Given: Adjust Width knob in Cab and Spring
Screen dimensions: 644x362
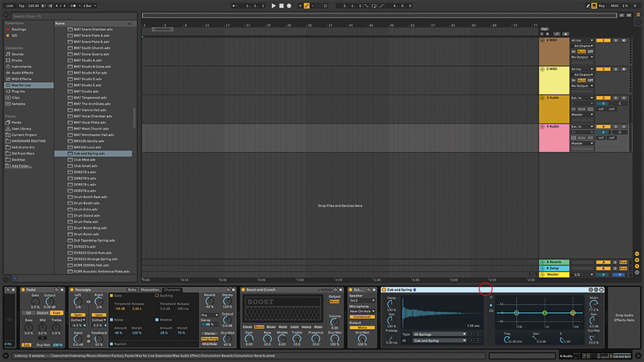Looking at the screenshot, I should pos(594,303).
